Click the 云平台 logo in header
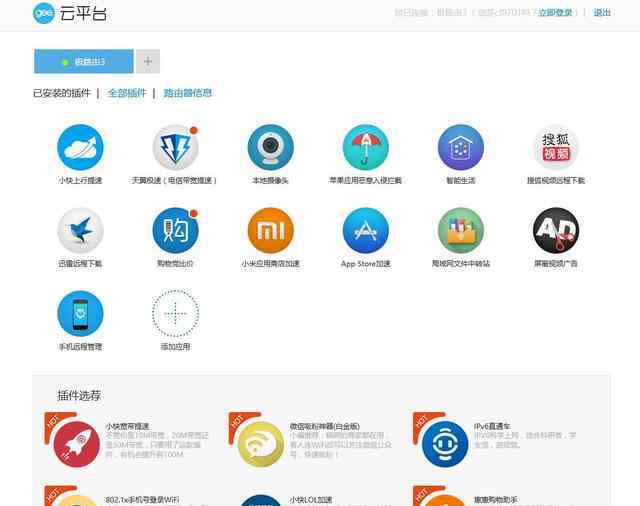640x506 pixels. (70, 13)
